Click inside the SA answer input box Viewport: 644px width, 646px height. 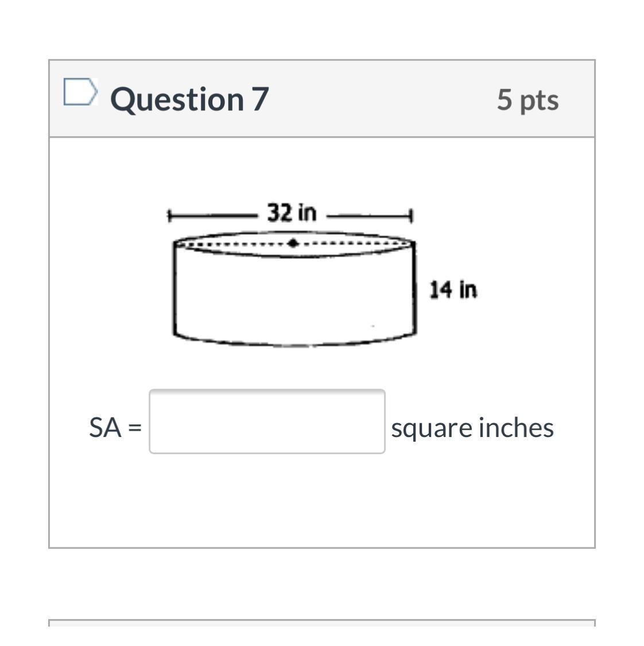[x=267, y=421]
